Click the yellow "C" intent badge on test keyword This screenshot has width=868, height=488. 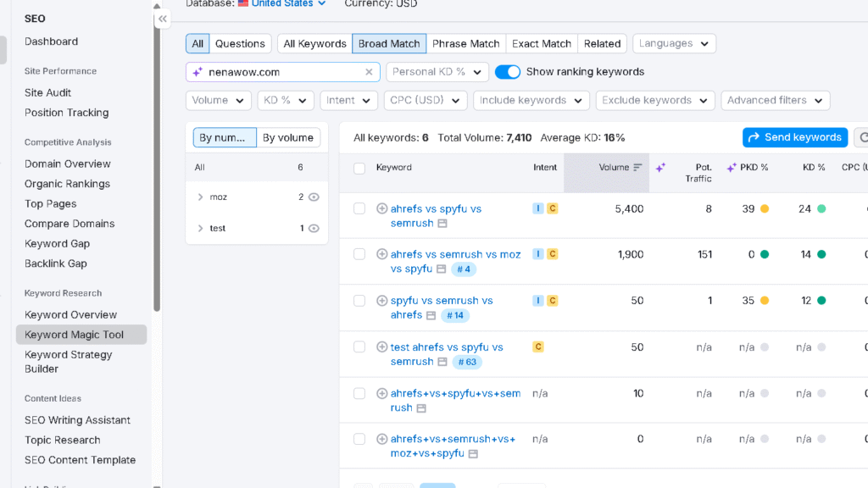540,347
